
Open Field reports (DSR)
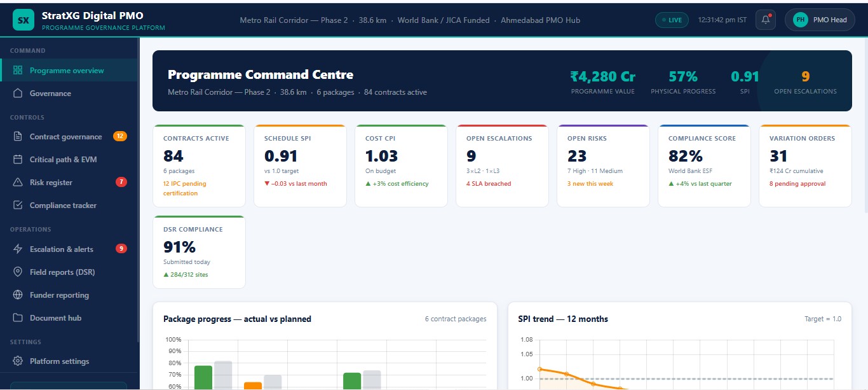[69, 272]
